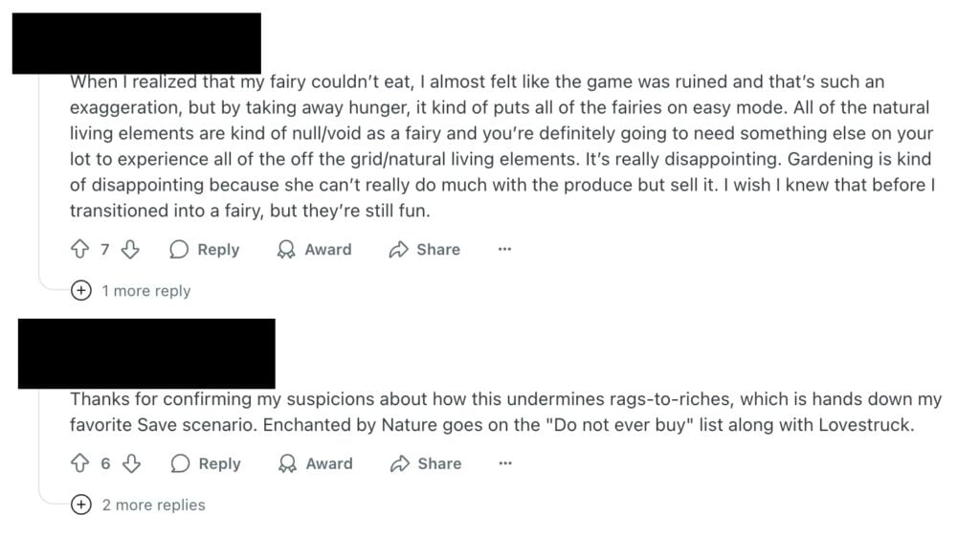Click the Reply label under the fairy comment

click(x=218, y=249)
